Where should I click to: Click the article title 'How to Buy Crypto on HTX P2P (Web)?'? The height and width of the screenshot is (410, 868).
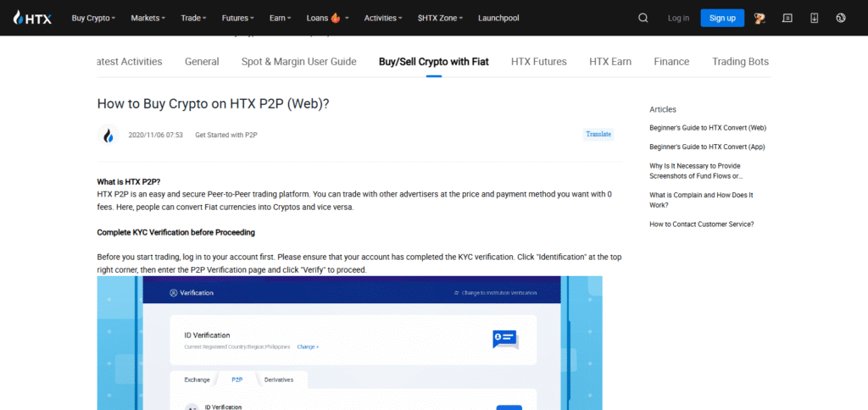point(213,103)
